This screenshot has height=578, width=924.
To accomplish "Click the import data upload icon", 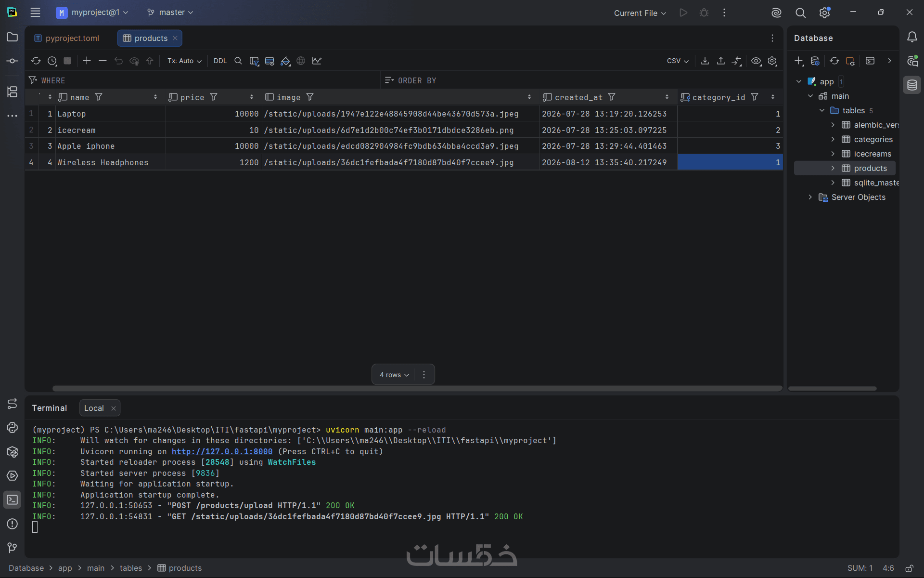I will 721,61.
